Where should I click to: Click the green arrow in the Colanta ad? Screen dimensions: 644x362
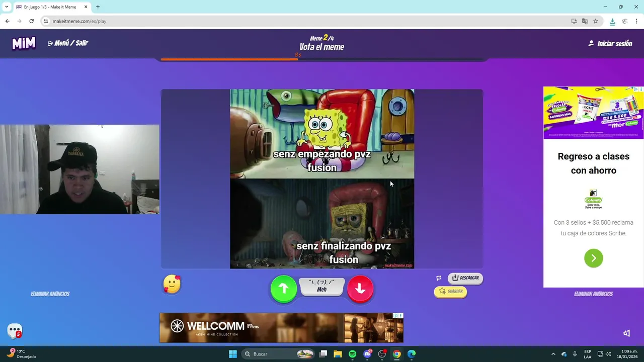coord(594,258)
